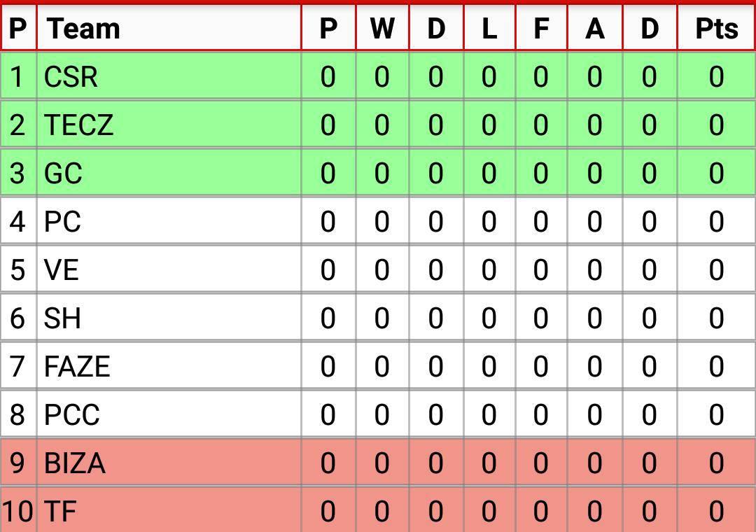Click the A goals-against column header
The height and width of the screenshot is (532, 756).
click(x=595, y=27)
